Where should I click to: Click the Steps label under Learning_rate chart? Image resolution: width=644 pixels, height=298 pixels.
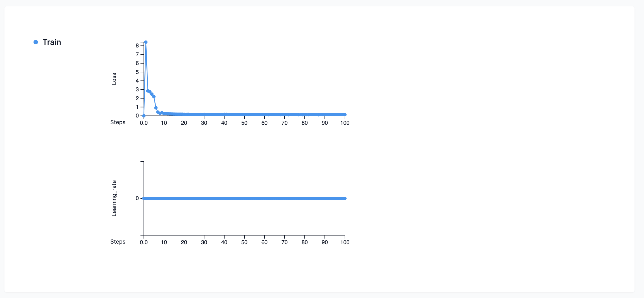click(118, 242)
